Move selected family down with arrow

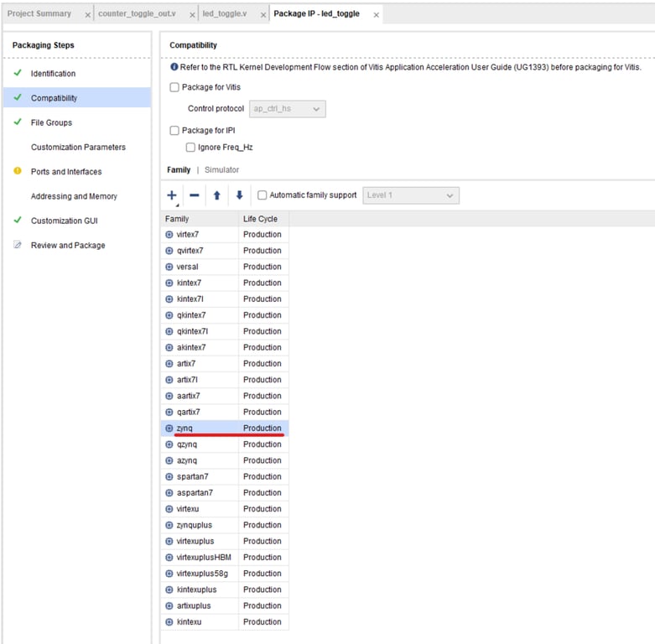pos(239,195)
